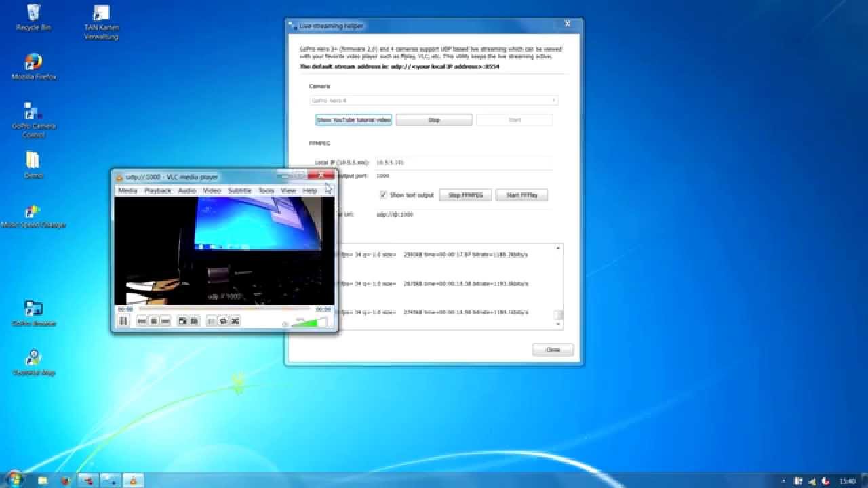Pause playback in VLC media player

click(123, 321)
